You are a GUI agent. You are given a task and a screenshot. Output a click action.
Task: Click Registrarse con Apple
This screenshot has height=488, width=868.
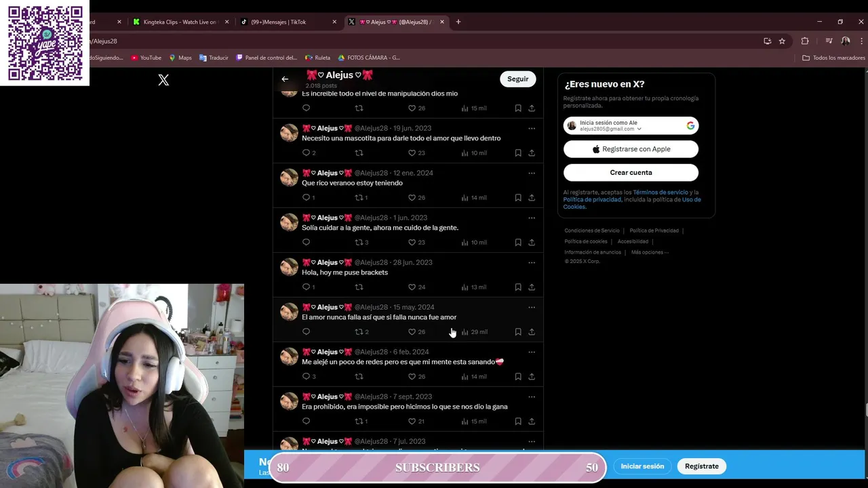point(631,149)
